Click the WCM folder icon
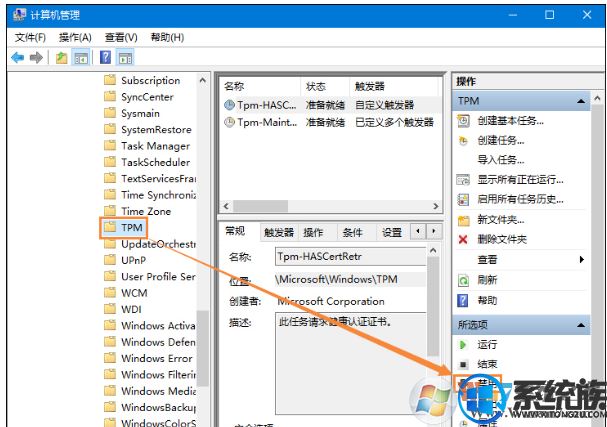 coord(110,293)
